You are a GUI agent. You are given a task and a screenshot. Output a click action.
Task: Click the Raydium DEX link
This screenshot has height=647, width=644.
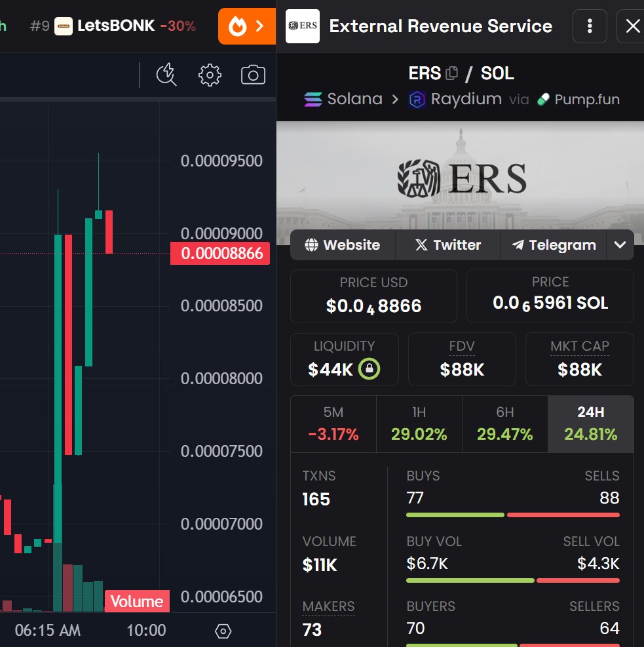click(455, 99)
